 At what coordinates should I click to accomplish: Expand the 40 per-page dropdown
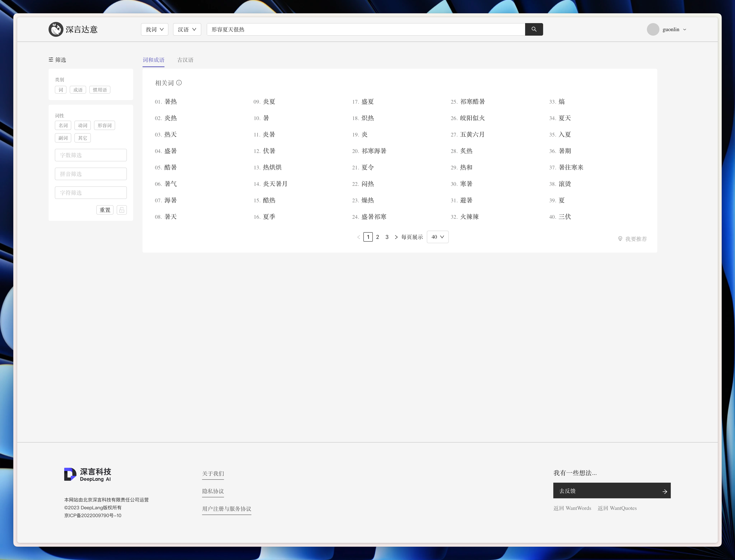[x=437, y=237]
